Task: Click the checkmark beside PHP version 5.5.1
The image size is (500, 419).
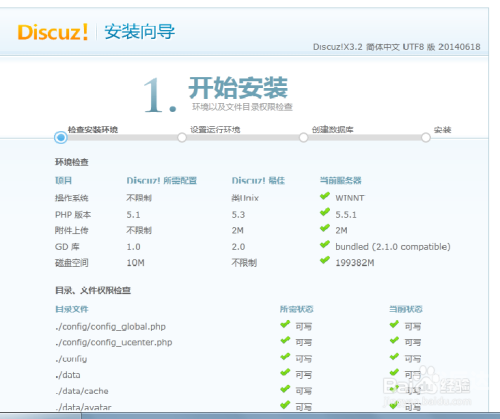Action: [x=325, y=212]
